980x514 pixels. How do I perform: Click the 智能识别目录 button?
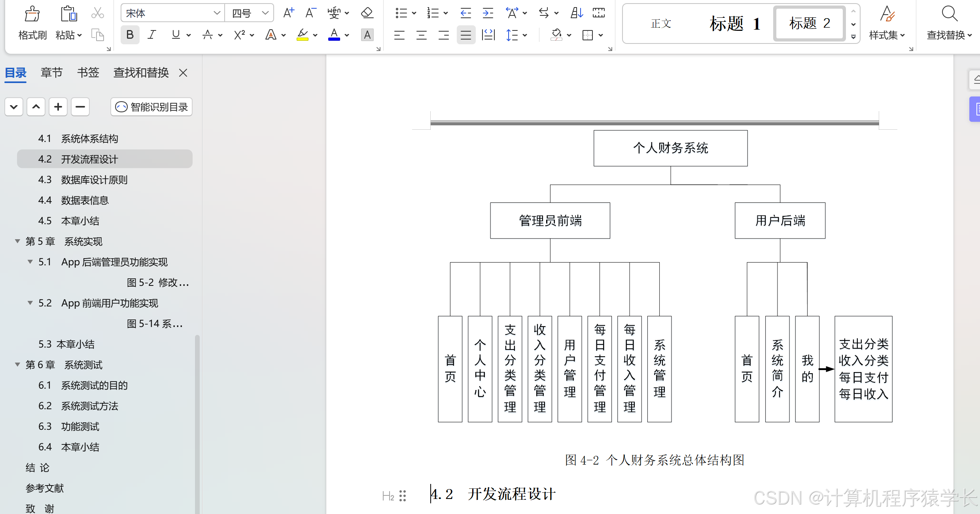[151, 107]
